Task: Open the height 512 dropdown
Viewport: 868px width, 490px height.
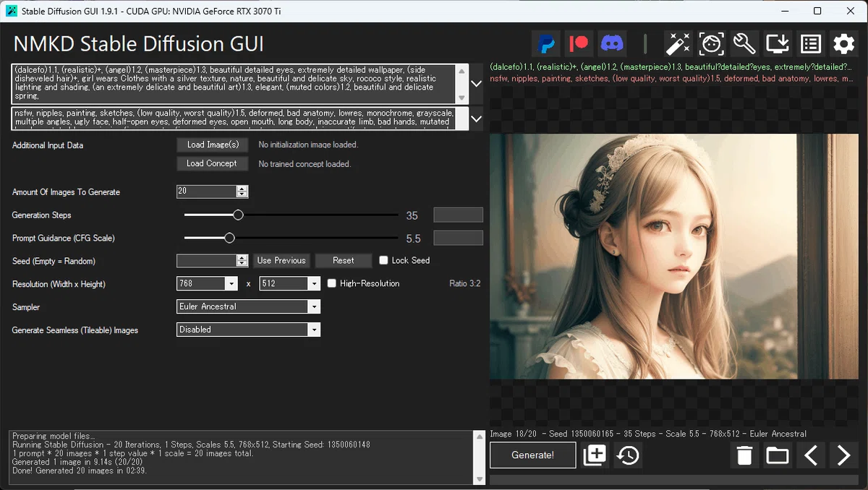Action: tap(314, 284)
